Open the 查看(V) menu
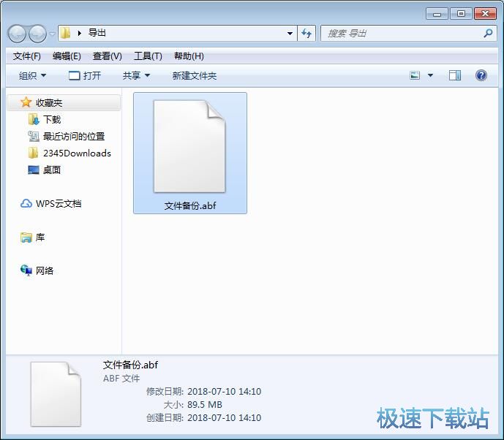Screen dimensions: 504x440 (107, 56)
